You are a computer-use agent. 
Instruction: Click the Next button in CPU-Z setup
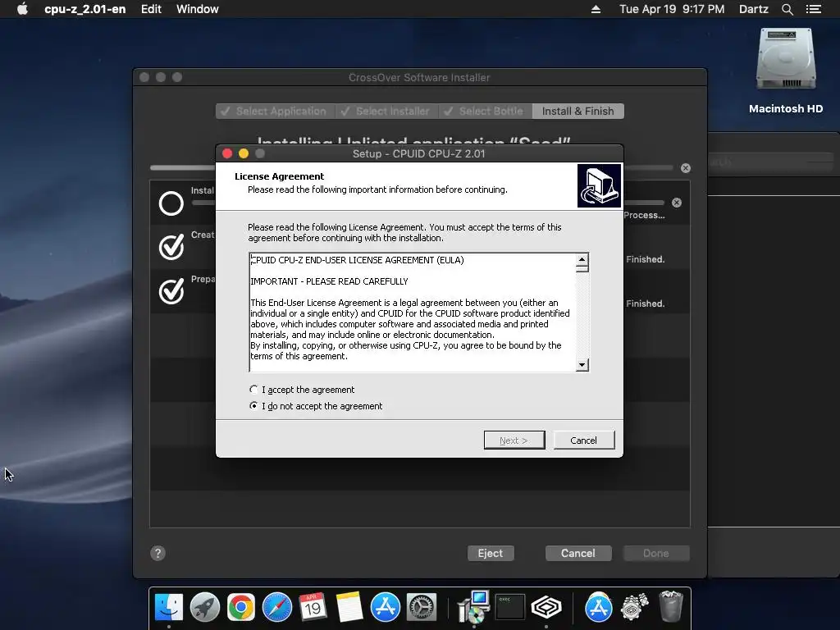(514, 441)
